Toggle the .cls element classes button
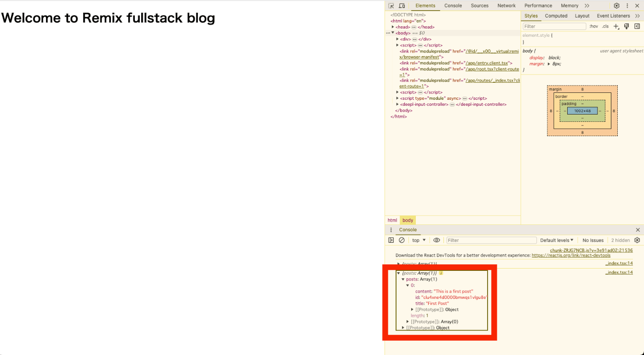 click(605, 26)
